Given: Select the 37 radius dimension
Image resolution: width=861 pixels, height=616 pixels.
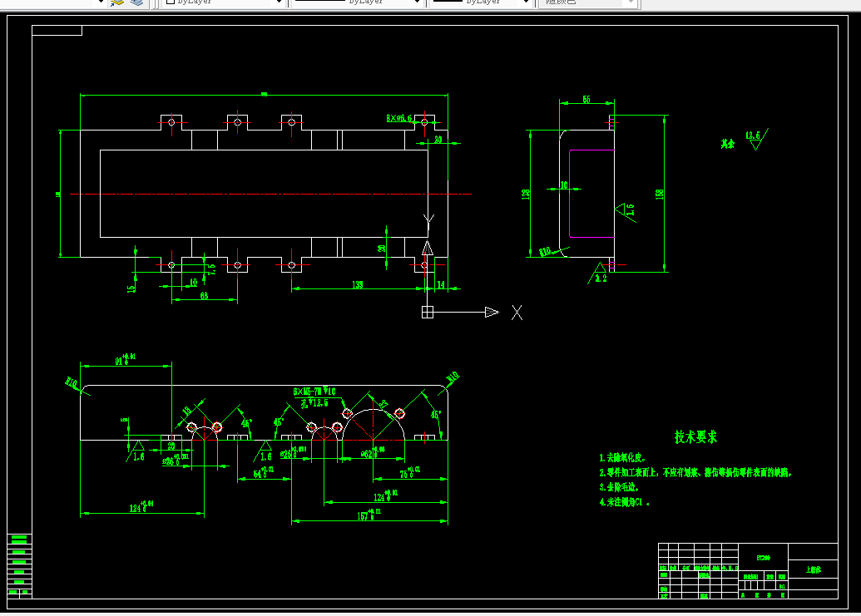Looking at the screenshot, I should click(x=383, y=404).
